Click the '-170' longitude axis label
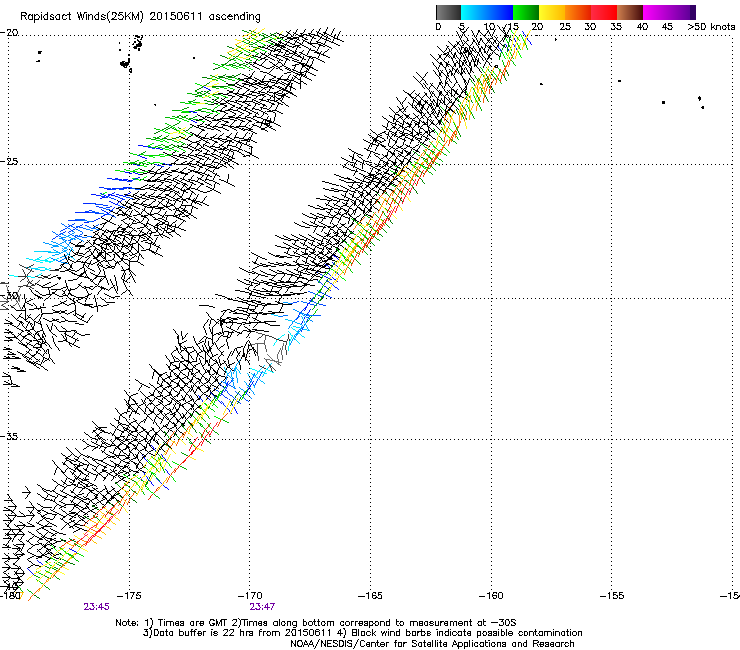740x650 pixels. click(x=250, y=596)
